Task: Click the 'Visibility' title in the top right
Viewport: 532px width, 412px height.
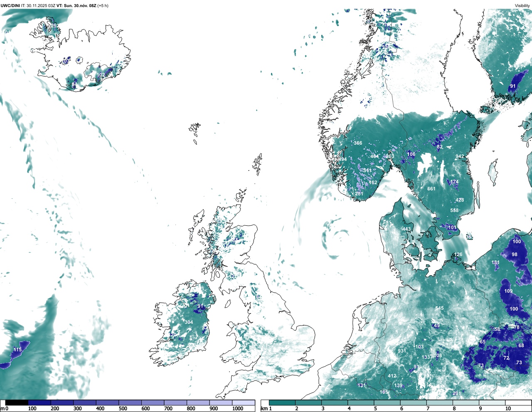Action: tap(522, 5)
